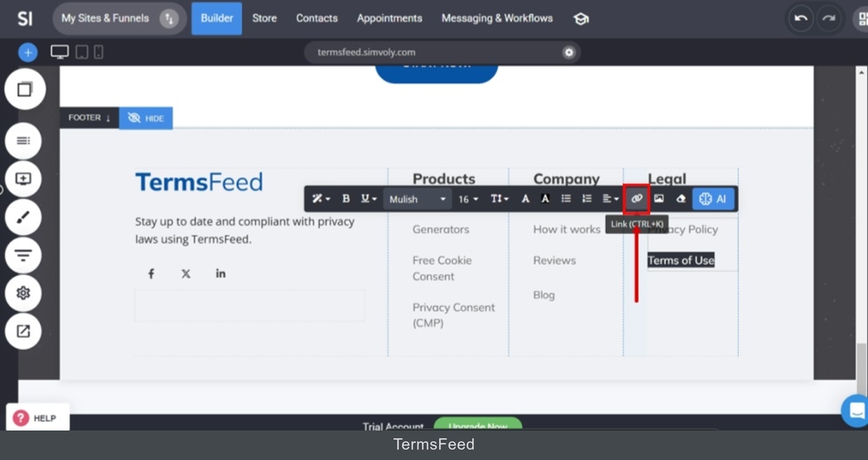The width and height of the screenshot is (868, 460).
Task: Open the Mulish font family dropdown
Action: 418,200
